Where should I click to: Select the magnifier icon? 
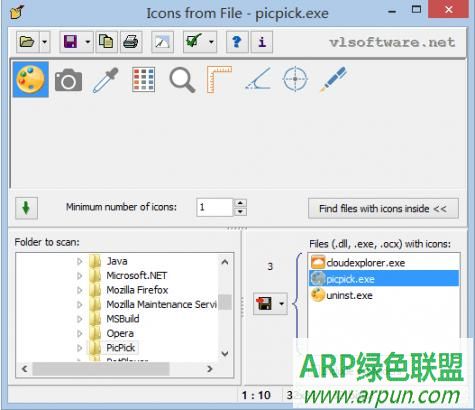pyautogui.click(x=182, y=79)
